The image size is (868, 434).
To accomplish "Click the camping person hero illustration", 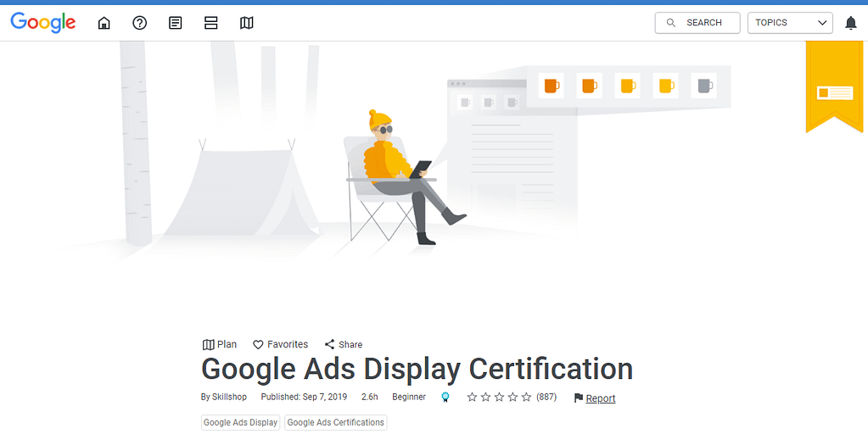I will pos(406,177).
